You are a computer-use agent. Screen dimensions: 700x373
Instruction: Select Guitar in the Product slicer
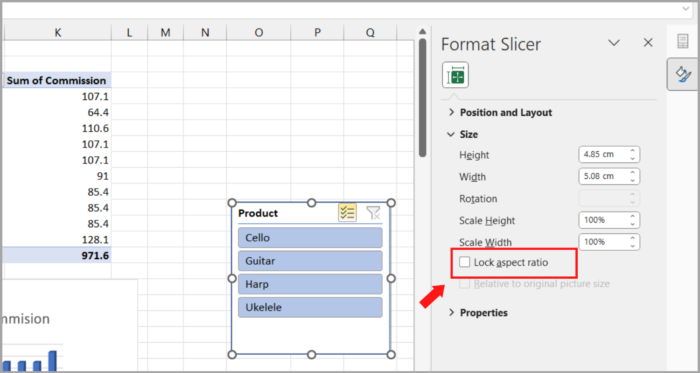[x=310, y=261]
